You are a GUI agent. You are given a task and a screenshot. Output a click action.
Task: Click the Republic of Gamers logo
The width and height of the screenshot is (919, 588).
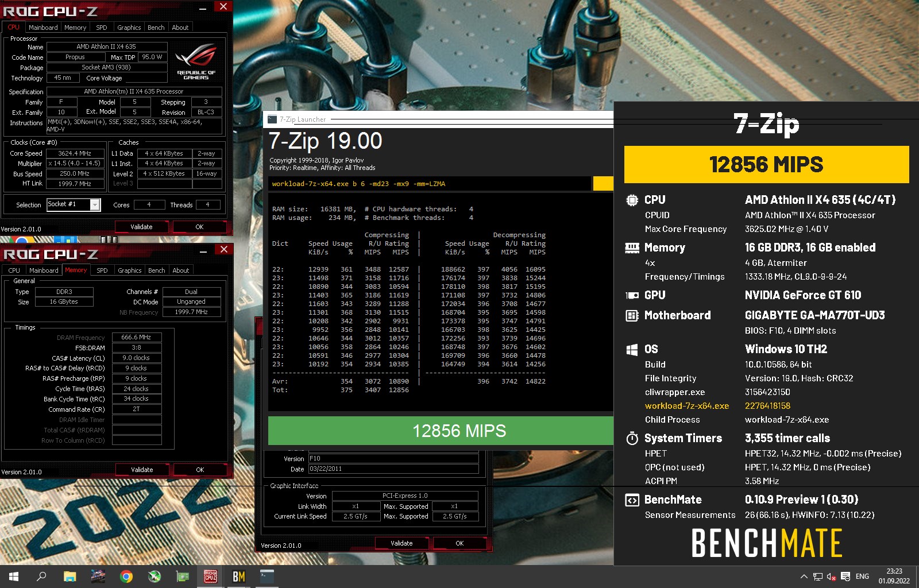coord(196,61)
